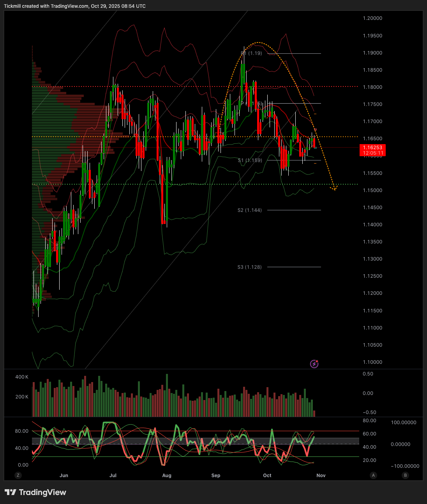Select the red current price label 1.16253

[372, 150]
